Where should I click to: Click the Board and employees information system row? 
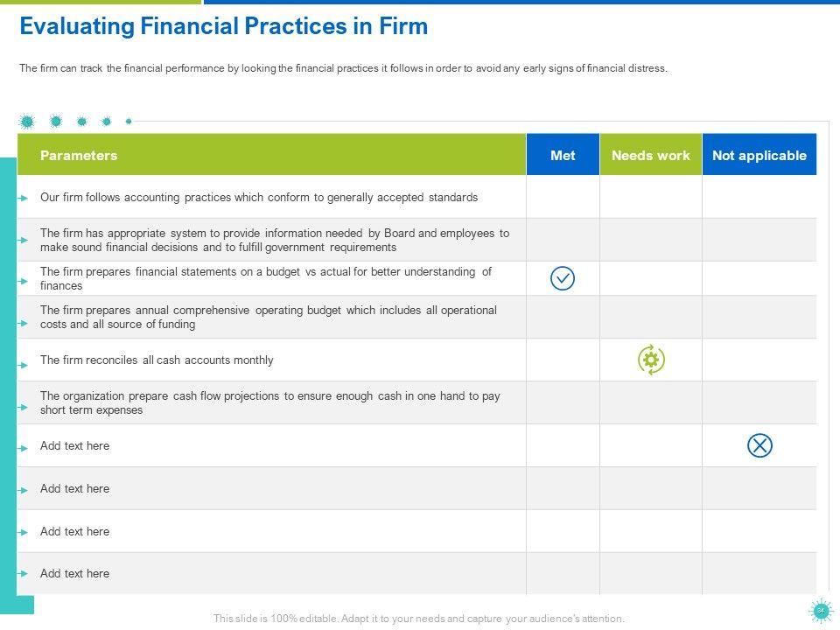tap(274, 241)
